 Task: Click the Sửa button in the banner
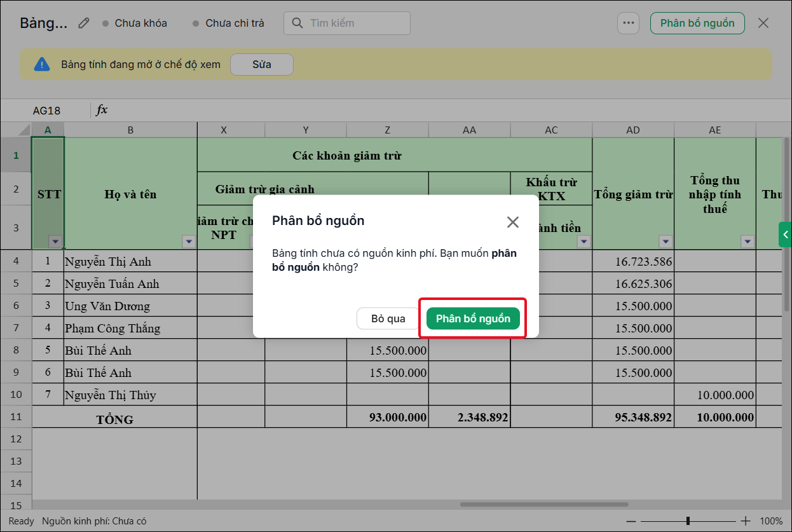coord(262,64)
